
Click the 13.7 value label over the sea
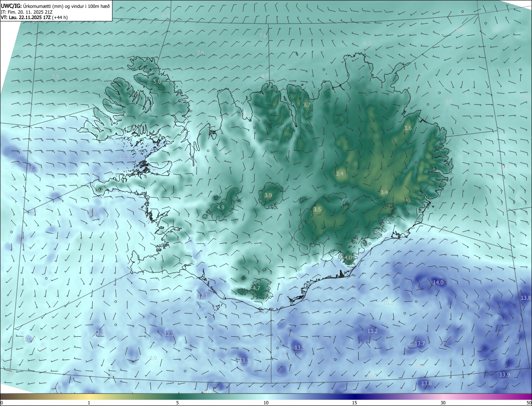coord(420,344)
